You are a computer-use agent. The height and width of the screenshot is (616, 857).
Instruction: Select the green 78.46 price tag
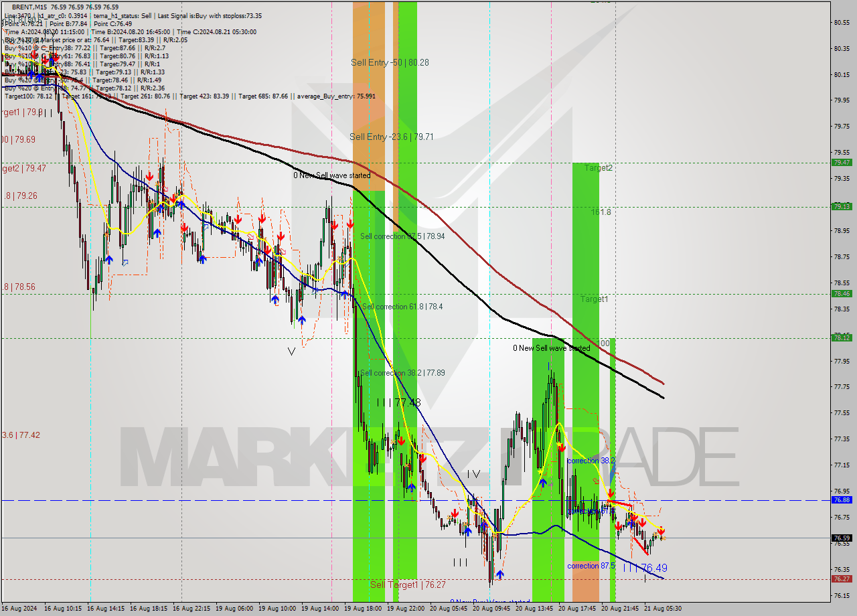[x=842, y=293]
